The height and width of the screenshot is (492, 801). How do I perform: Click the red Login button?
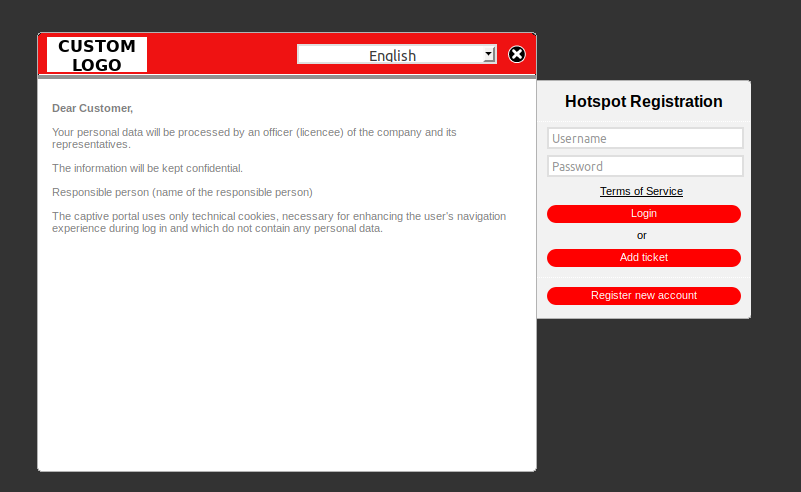point(644,214)
